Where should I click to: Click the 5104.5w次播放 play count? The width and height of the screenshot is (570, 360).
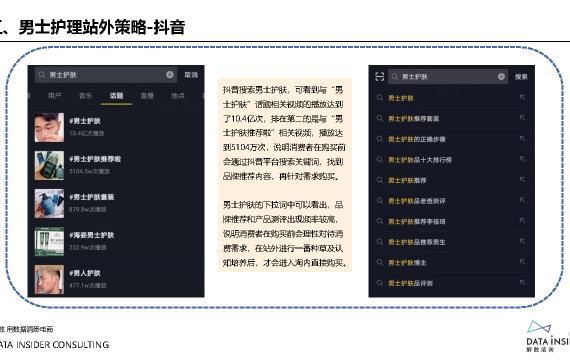click(x=89, y=171)
